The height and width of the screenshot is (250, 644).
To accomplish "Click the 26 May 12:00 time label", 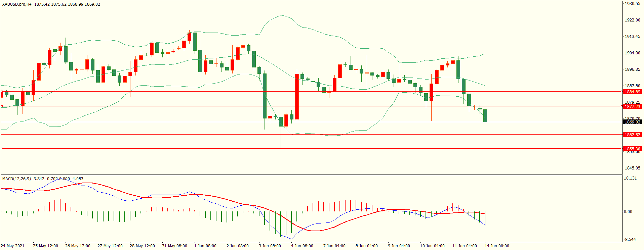I will tap(78, 246).
